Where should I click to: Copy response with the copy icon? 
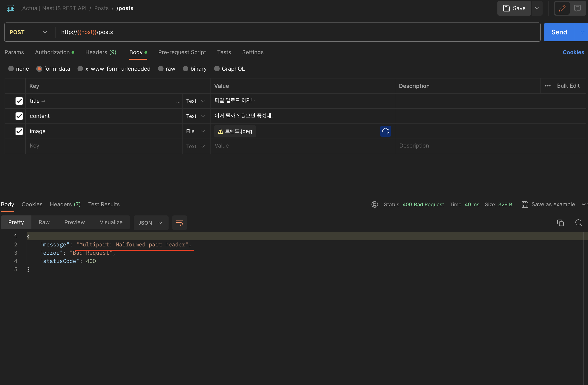pos(560,223)
